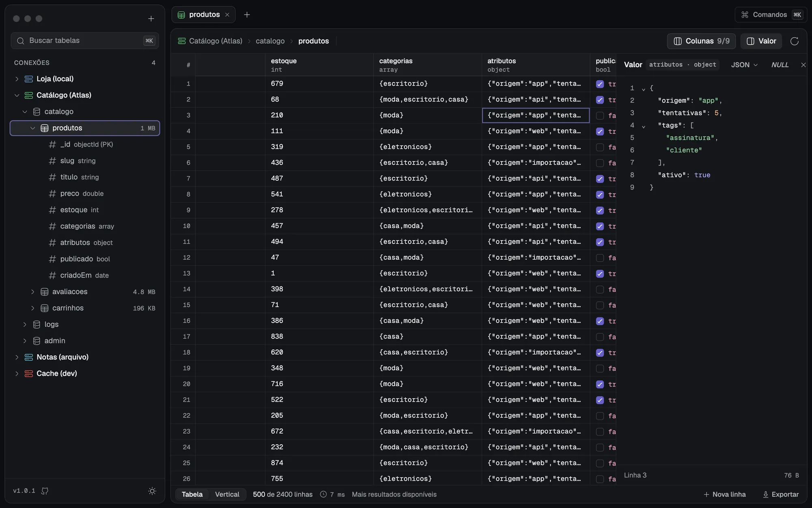The image size is (812, 508).
Task: Collapse the produtos table fields
Action: point(33,128)
